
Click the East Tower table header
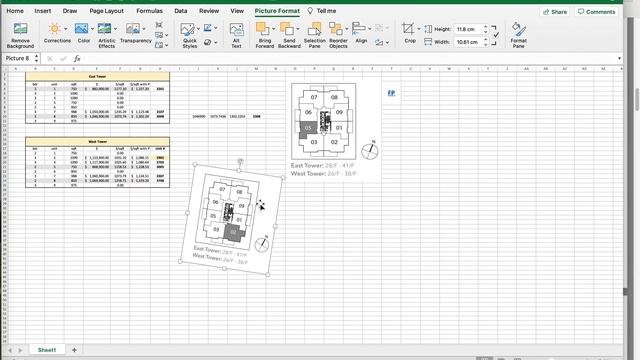pyautogui.click(x=98, y=76)
